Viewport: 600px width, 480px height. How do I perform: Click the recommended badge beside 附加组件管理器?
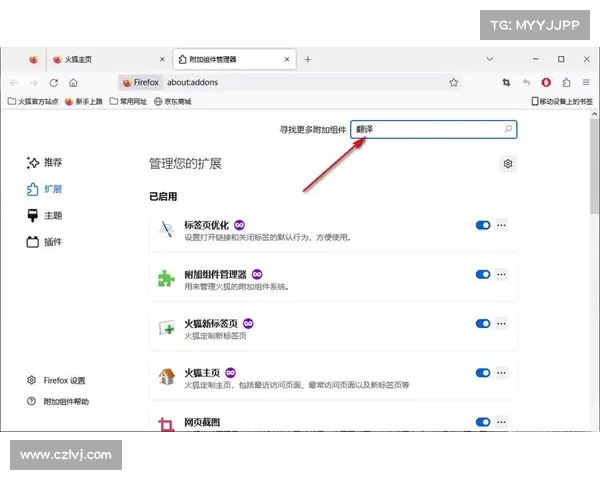point(257,274)
